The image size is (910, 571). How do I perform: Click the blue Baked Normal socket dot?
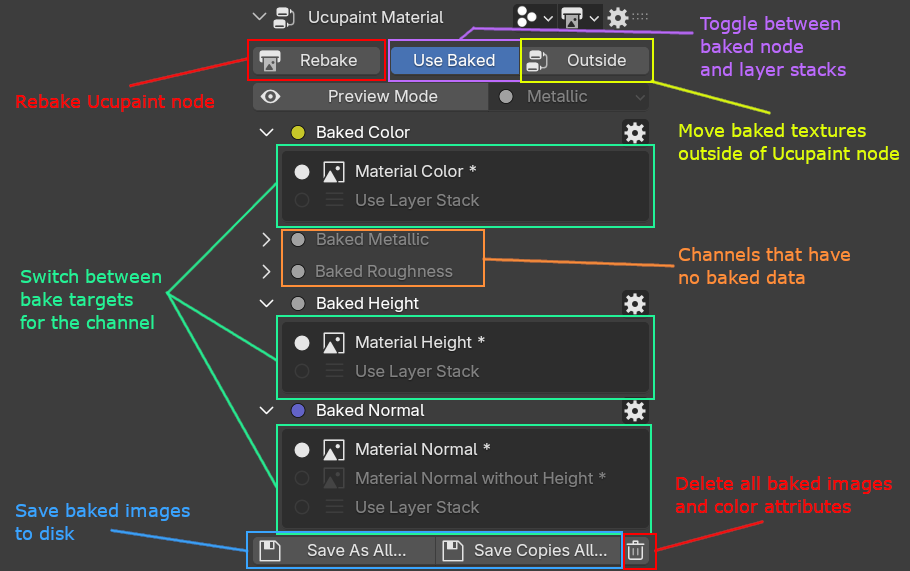298,410
